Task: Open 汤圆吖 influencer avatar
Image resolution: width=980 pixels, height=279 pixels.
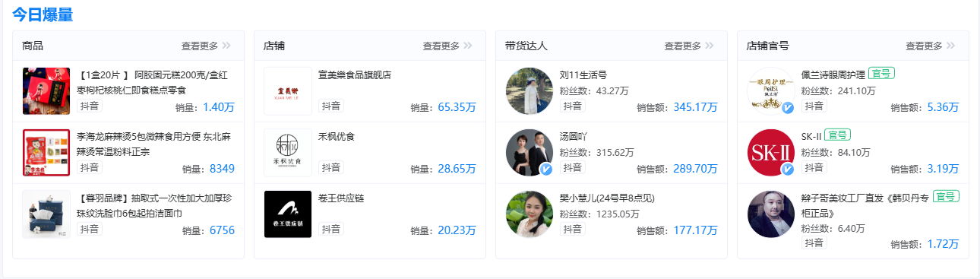Action: click(x=530, y=153)
